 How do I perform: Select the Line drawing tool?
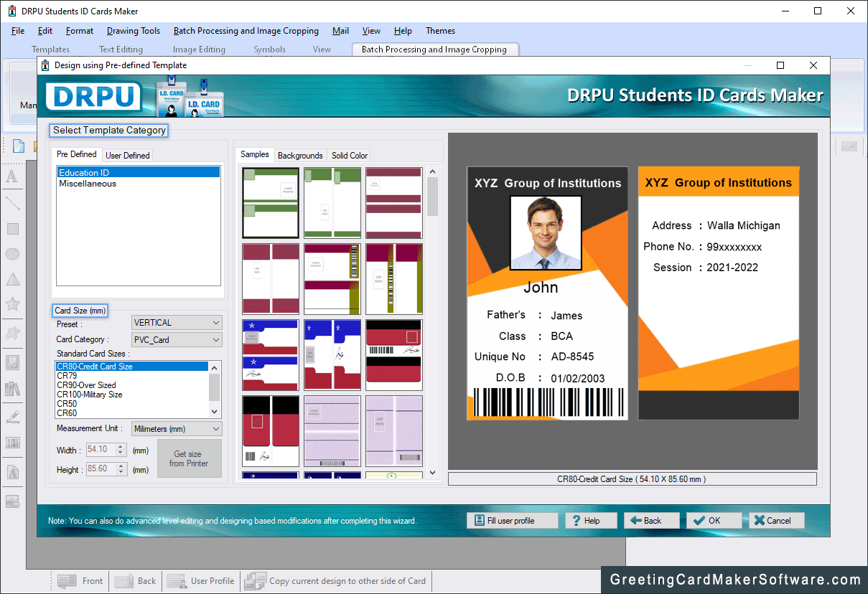pos(12,203)
